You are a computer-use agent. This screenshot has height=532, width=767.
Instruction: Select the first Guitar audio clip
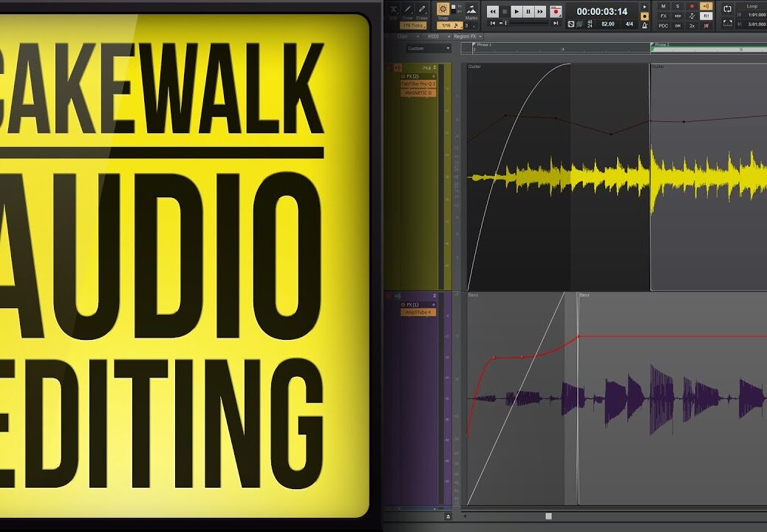[x=559, y=177]
